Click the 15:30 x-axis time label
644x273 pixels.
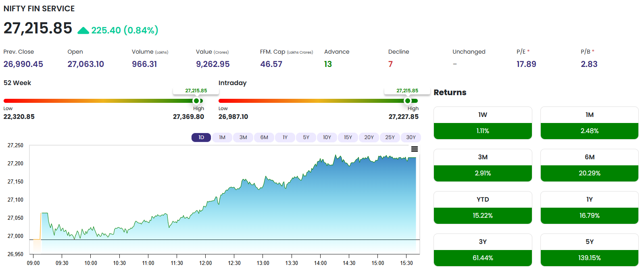(x=406, y=263)
